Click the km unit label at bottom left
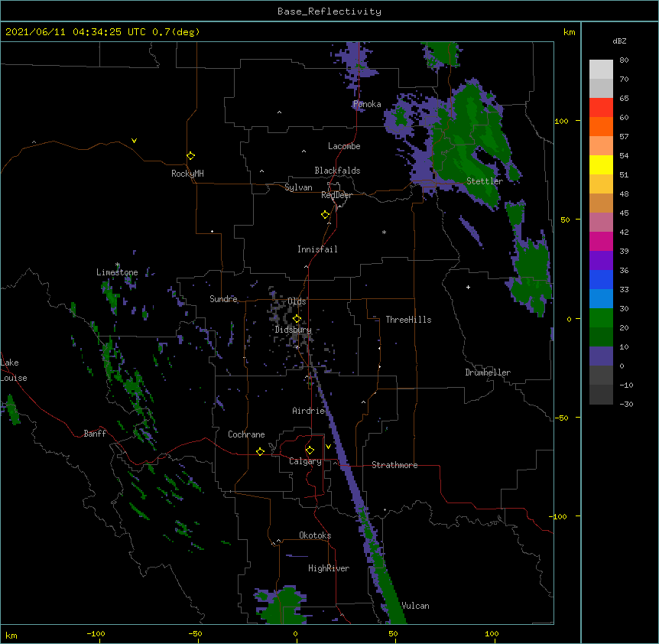The image size is (659, 644). point(11,635)
